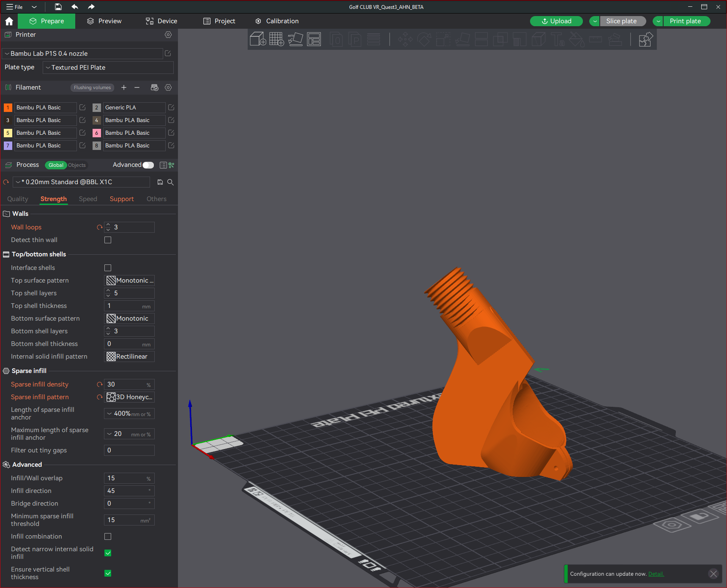Image resolution: width=727 pixels, height=588 pixels.
Task: Open the Internal solid infill pattern dropdown
Action: click(129, 357)
